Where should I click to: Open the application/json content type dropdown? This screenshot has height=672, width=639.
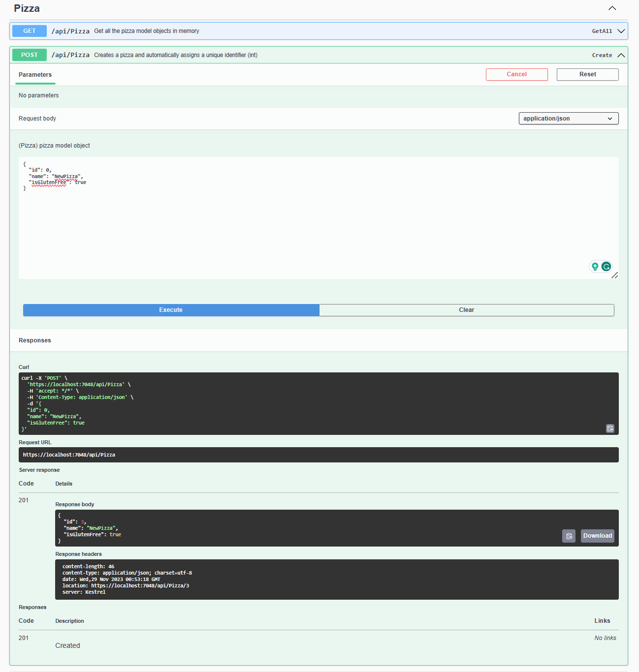tap(568, 119)
